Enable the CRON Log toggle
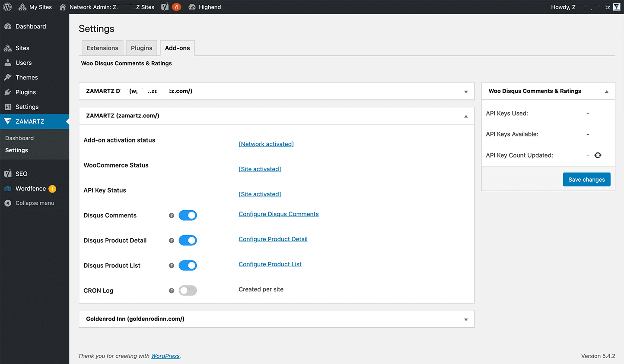This screenshot has width=624, height=364. (188, 290)
